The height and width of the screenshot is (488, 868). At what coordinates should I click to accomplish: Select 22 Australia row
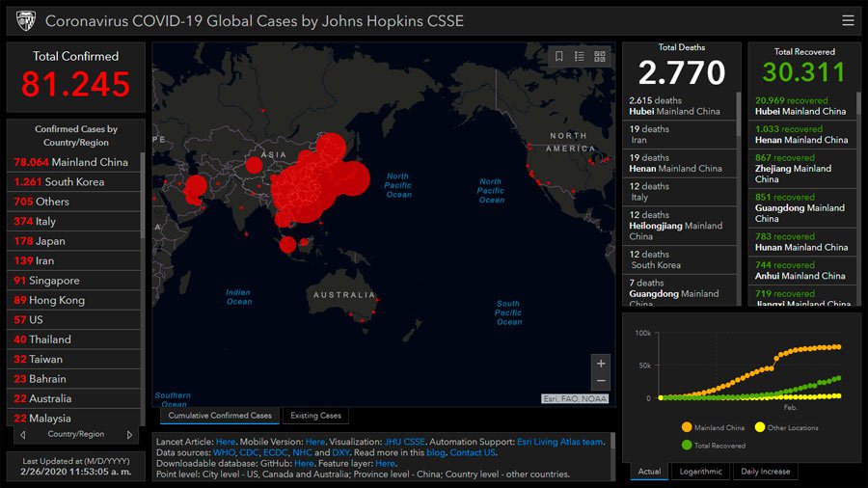tap(73, 399)
